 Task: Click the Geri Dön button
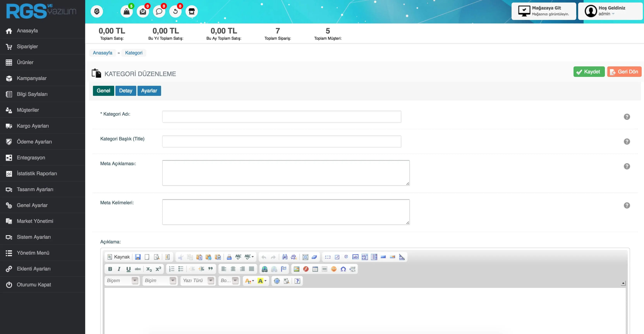click(624, 72)
